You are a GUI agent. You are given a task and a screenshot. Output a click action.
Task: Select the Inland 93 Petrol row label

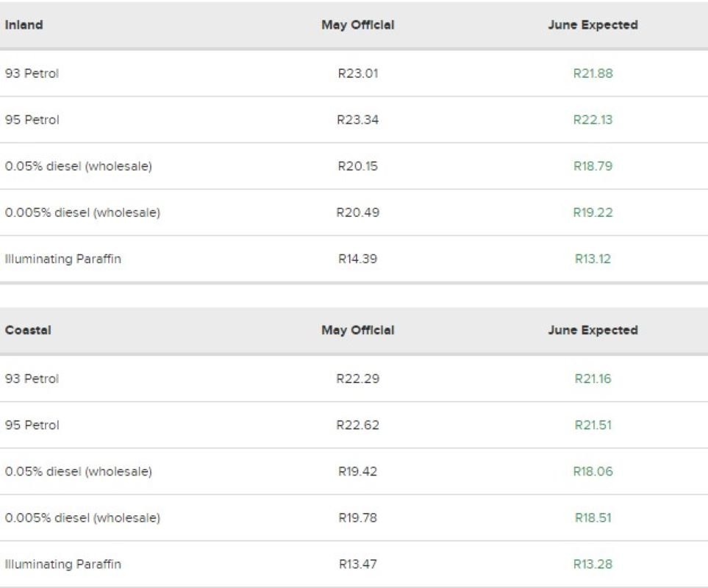[x=32, y=73]
